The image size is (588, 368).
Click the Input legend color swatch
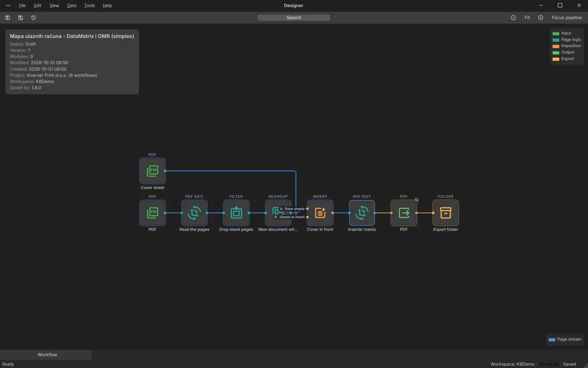point(556,33)
